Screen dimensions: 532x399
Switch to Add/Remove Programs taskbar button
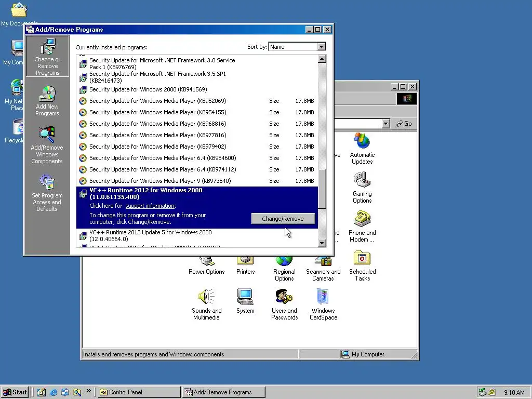pos(223,392)
